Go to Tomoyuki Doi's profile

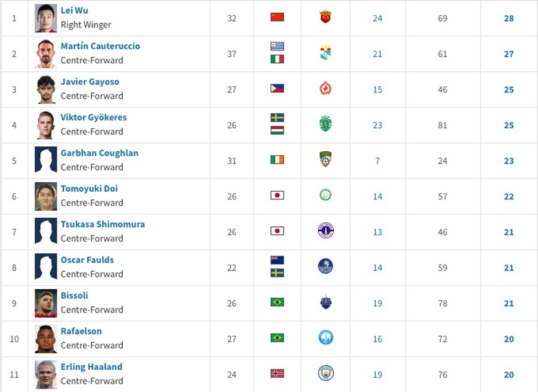(89, 189)
